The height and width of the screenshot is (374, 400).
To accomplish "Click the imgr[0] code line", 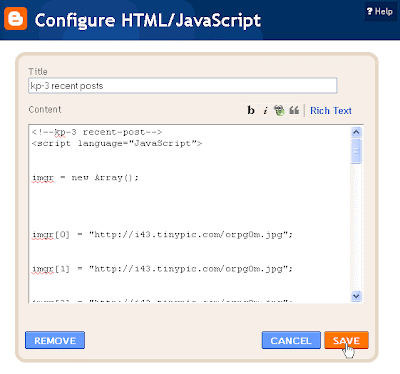I will click(x=162, y=235).
